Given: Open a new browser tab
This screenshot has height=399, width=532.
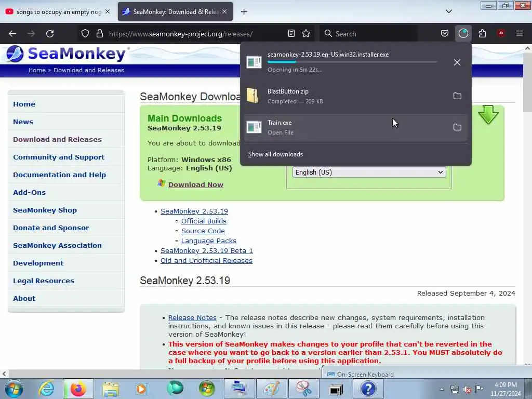Looking at the screenshot, I should [244, 12].
